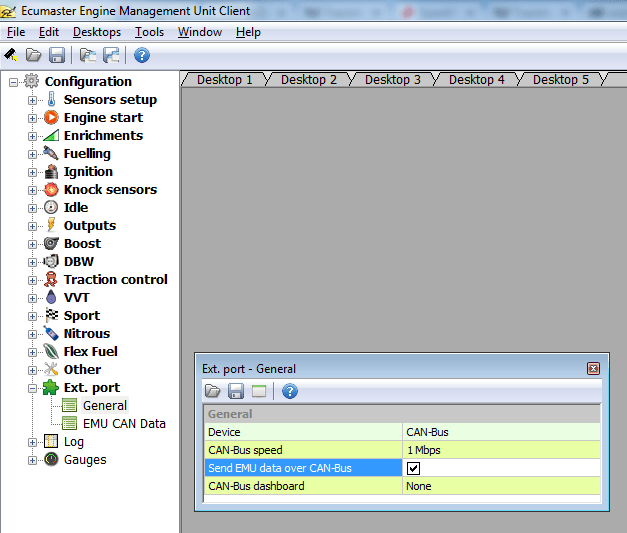The width and height of the screenshot is (627, 533).
Task: Close the Ext. port - General window
Action: point(593,368)
